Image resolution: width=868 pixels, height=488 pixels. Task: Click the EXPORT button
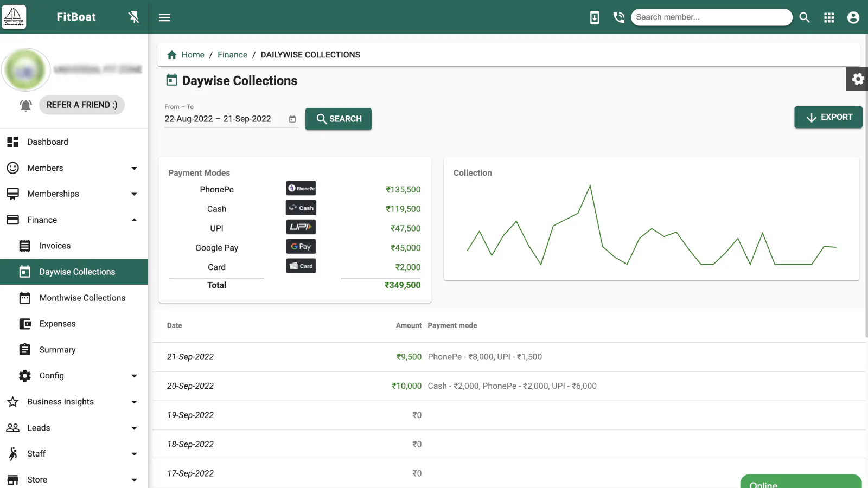[828, 117]
